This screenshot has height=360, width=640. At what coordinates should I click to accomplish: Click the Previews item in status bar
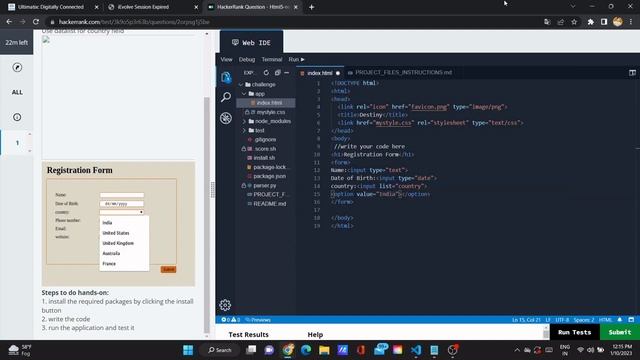(258, 320)
